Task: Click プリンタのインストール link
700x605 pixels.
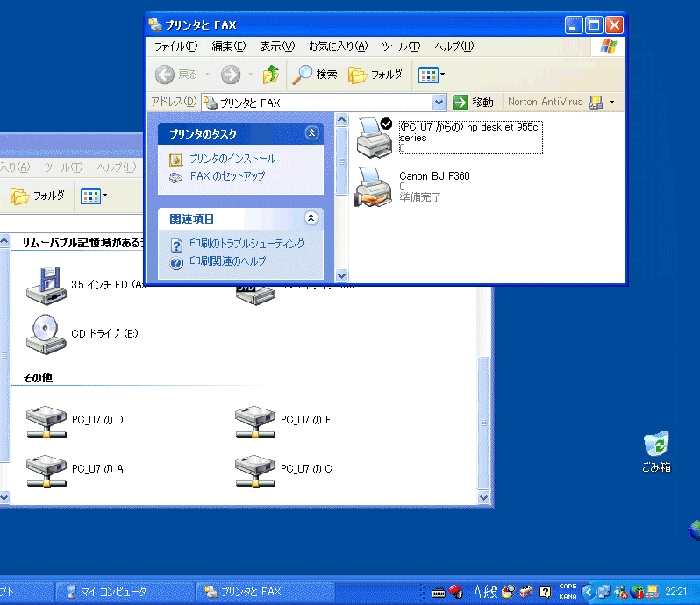Action: pyautogui.click(x=232, y=159)
